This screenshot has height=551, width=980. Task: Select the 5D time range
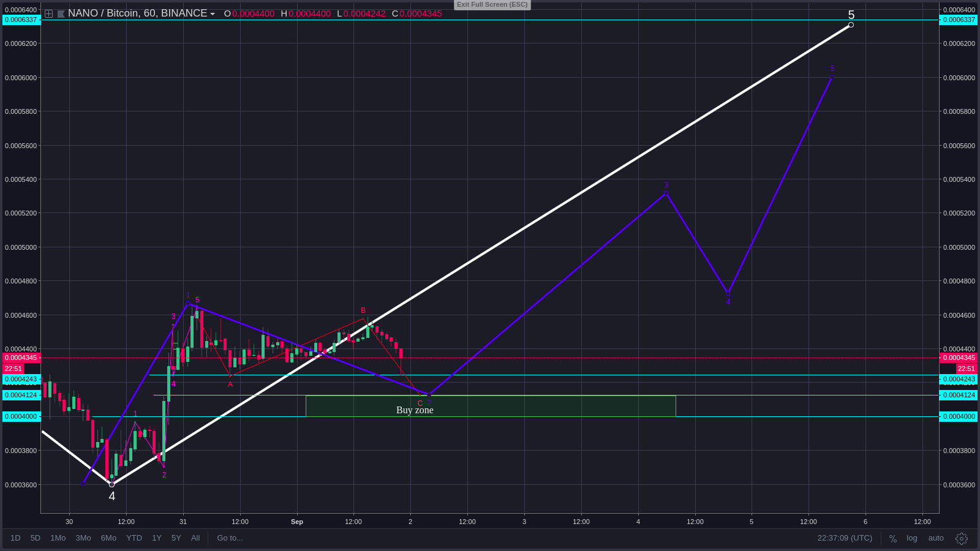click(36, 538)
